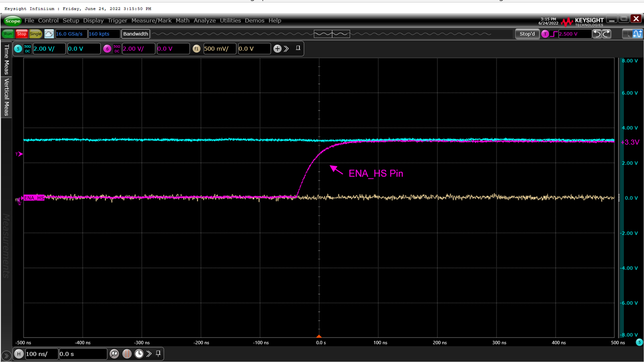Viewport: 644px width, 362px height.
Task: Open the Measure/Mark menu
Action: pyautogui.click(x=151, y=21)
